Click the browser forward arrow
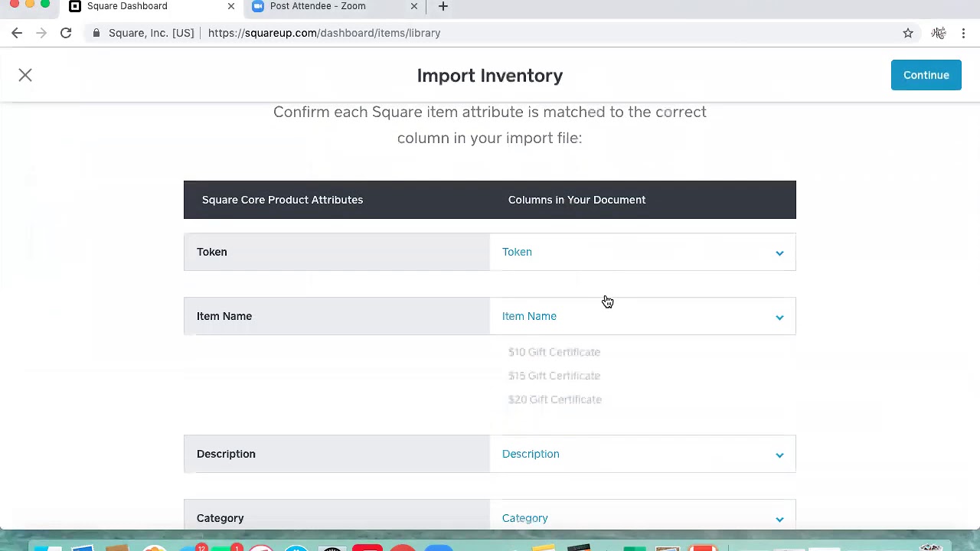Viewport: 980px width, 551px height. [x=41, y=33]
